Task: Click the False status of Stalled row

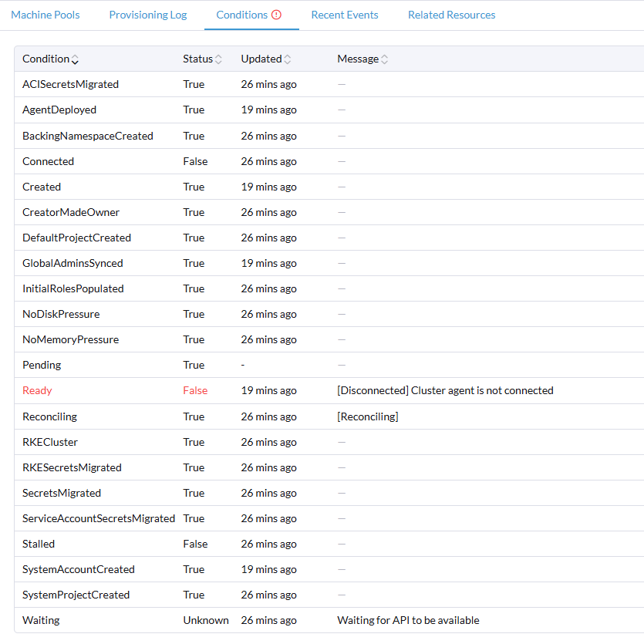Action: [195, 545]
